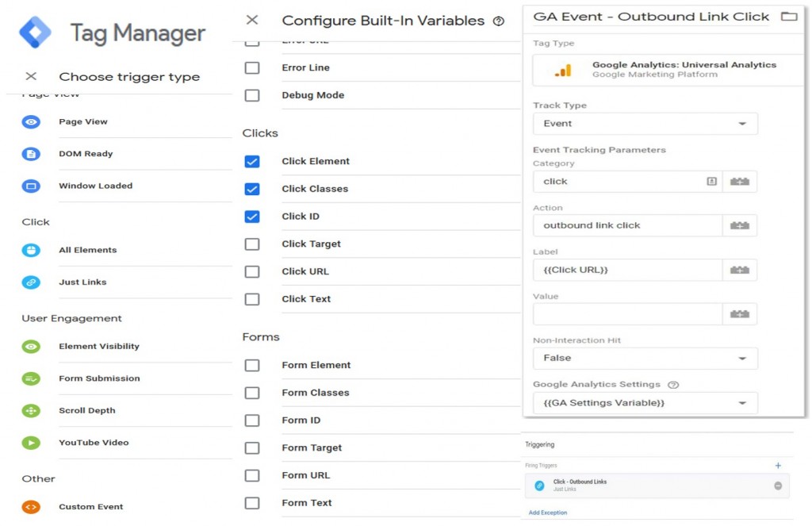Choose the Custom Event trigger type

click(90, 507)
